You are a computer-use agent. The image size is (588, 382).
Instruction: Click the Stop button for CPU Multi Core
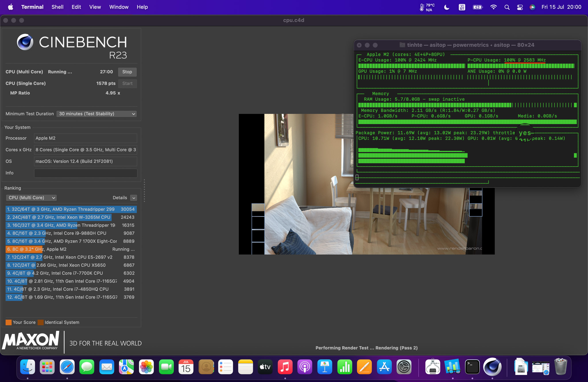point(126,71)
